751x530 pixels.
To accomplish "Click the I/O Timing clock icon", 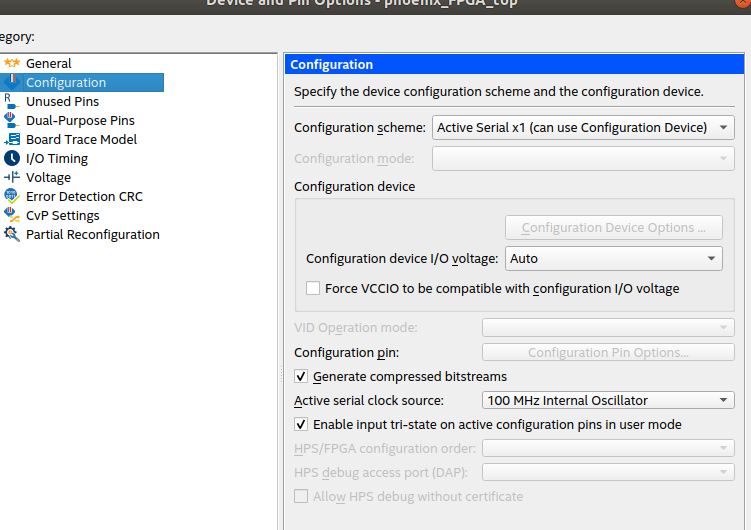I will click(12, 158).
